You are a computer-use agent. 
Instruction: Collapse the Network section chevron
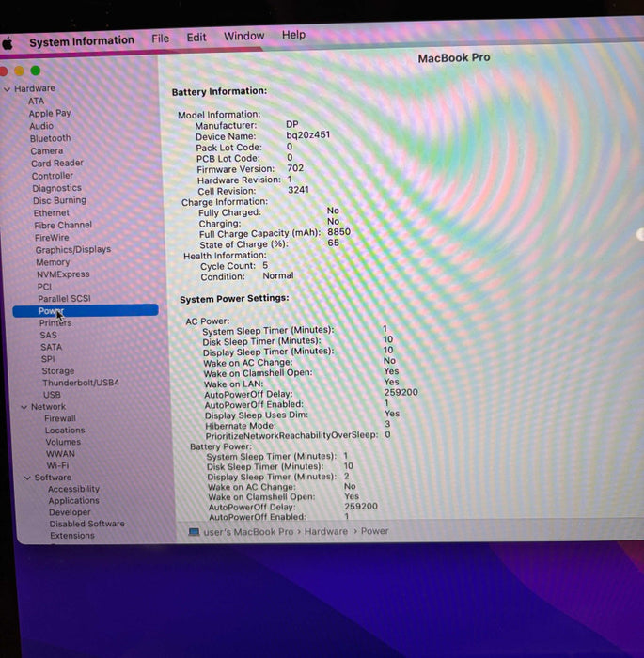tap(24, 407)
